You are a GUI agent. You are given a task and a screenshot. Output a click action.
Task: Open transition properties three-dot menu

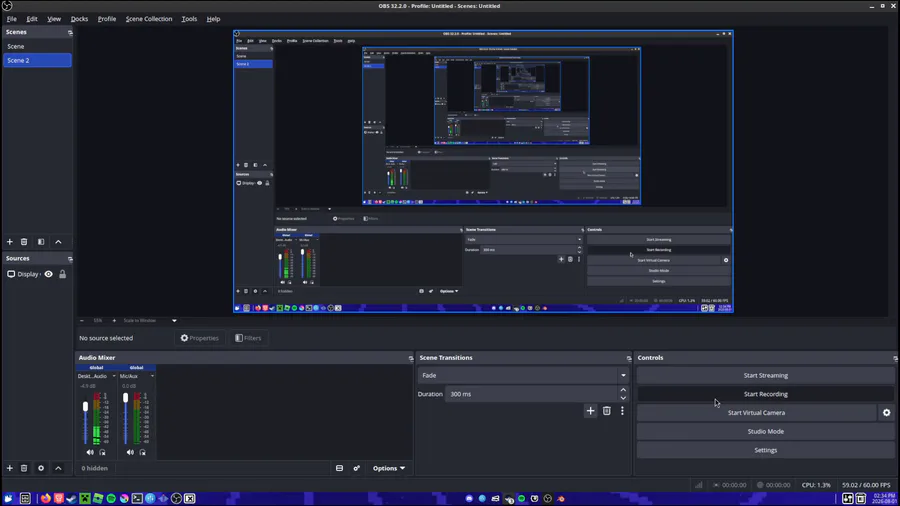click(622, 411)
